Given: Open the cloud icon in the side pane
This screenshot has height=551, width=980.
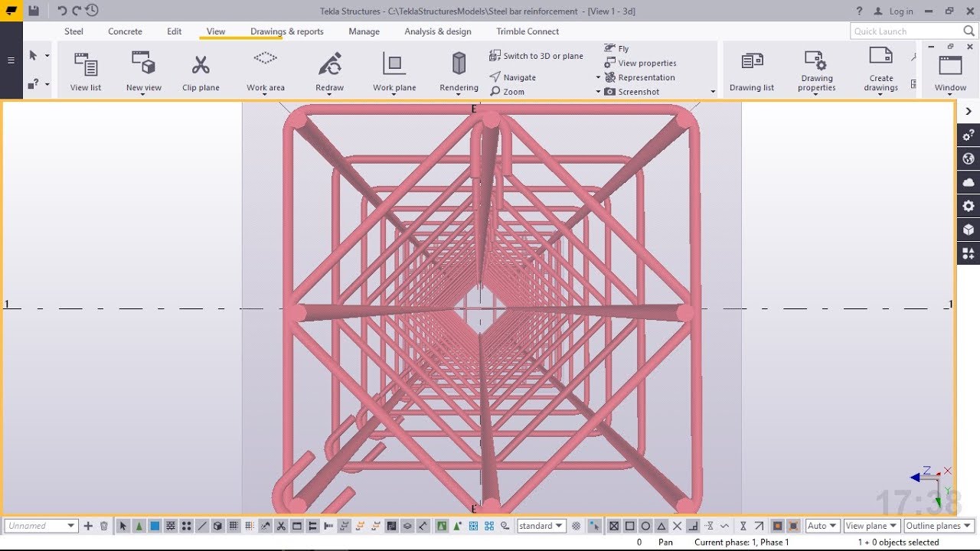Looking at the screenshot, I should (x=969, y=183).
